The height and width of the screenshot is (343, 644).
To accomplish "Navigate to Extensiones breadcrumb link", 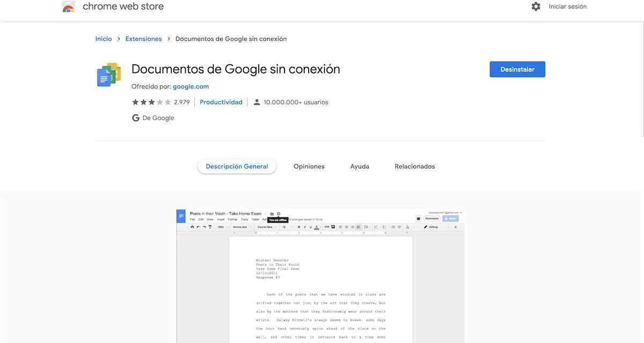I will point(143,39).
